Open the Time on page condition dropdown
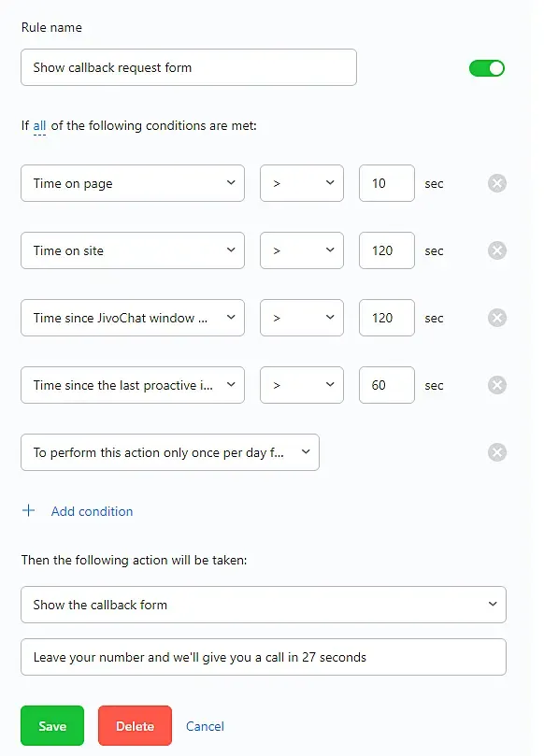The width and height of the screenshot is (544, 756). point(133,183)
